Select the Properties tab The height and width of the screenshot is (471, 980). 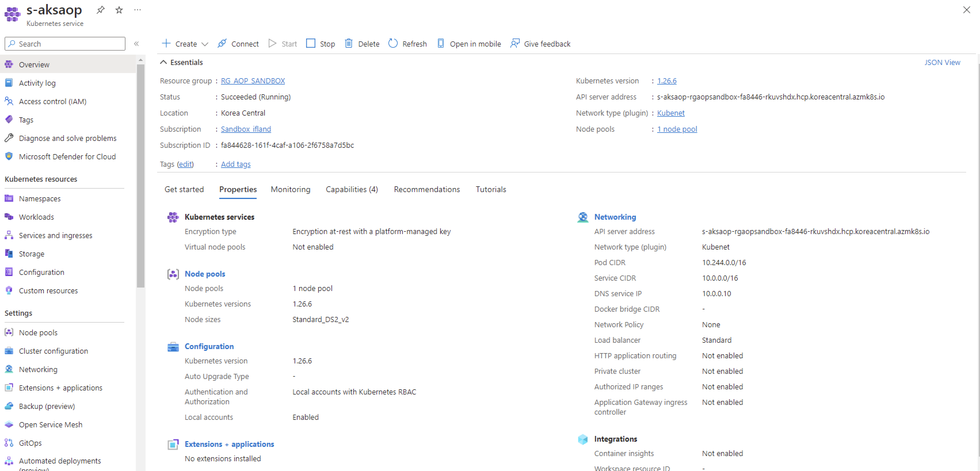238,189
